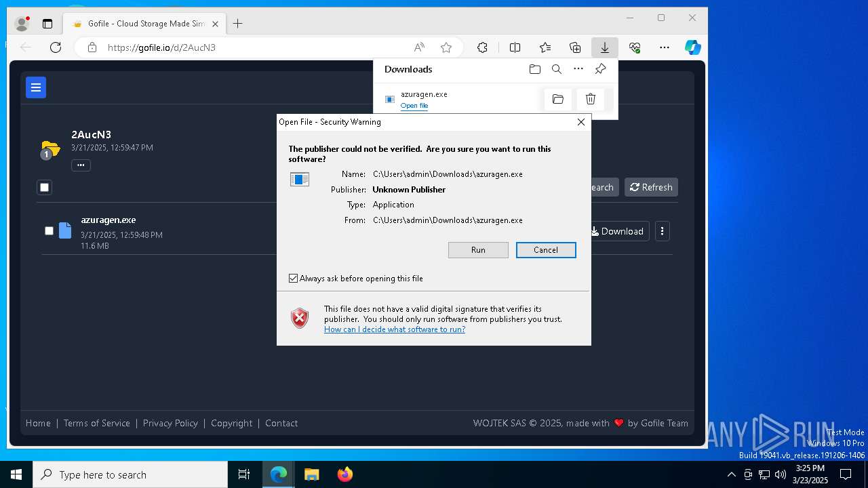Click Run in Security Warning dialog
The height and width of the screenshot is (488, 868).
(478, 250)
